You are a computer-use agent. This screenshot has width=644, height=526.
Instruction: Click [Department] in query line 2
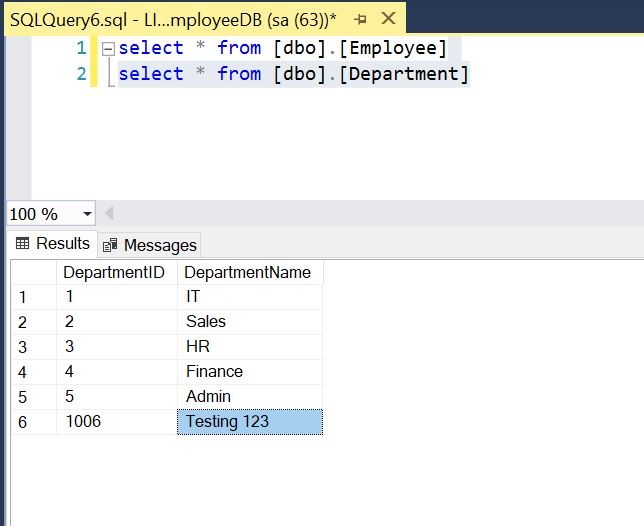(x=403, y=74)
